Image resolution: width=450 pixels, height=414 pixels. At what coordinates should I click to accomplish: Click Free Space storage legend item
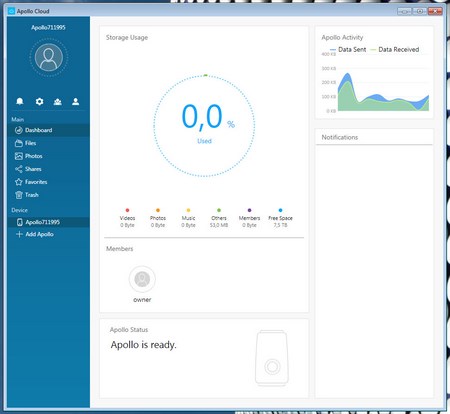[280, 218]
